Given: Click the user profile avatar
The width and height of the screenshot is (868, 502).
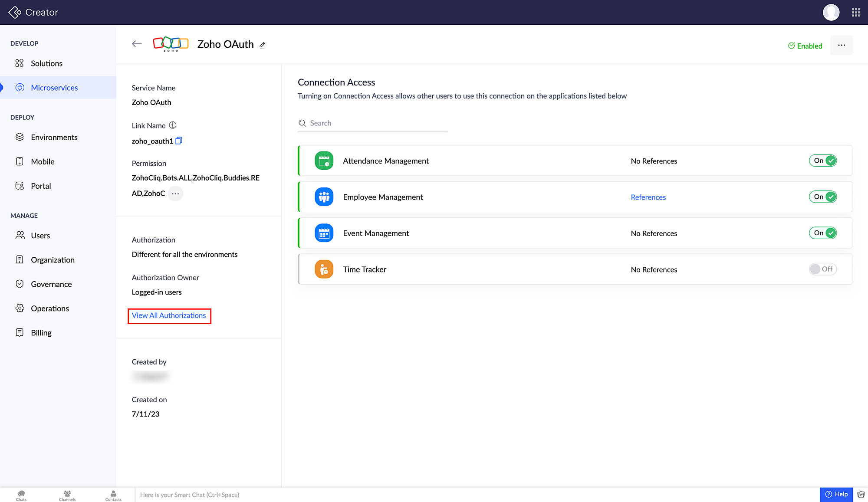Looking at the screenshot, I should (831, 12).
